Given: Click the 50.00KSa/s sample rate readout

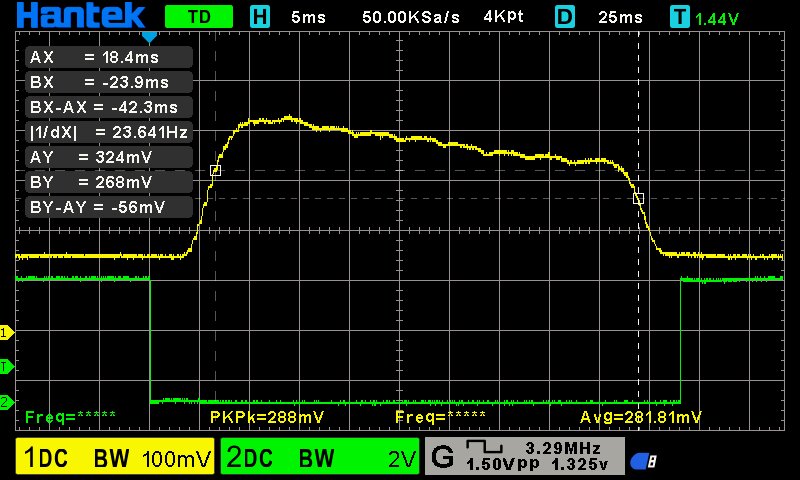Looking at the screenshot, I should 411,17.
